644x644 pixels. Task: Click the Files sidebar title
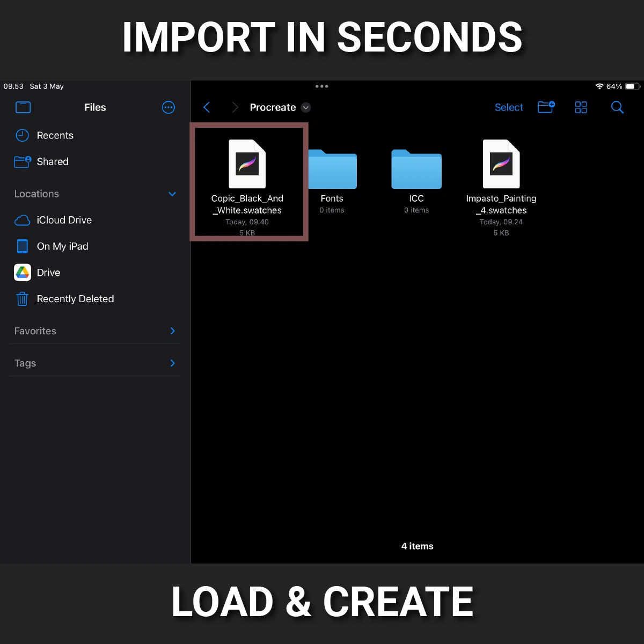(95, 107)
